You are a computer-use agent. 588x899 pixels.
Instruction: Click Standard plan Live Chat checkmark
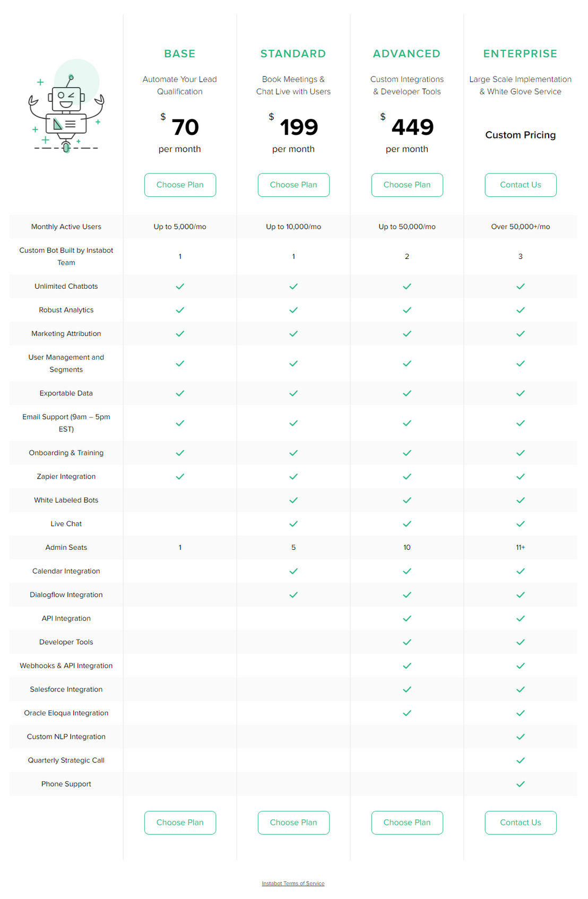click(293, 524)
